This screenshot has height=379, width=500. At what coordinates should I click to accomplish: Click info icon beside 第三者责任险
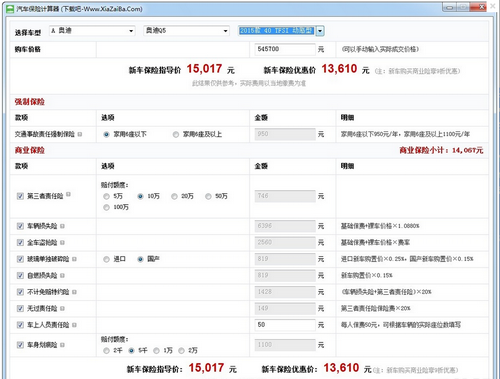(68, 194)
